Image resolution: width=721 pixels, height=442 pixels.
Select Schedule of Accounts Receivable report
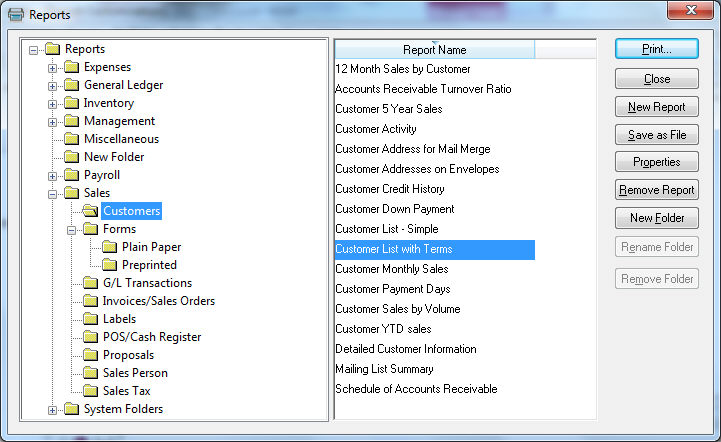coord(416,389)
